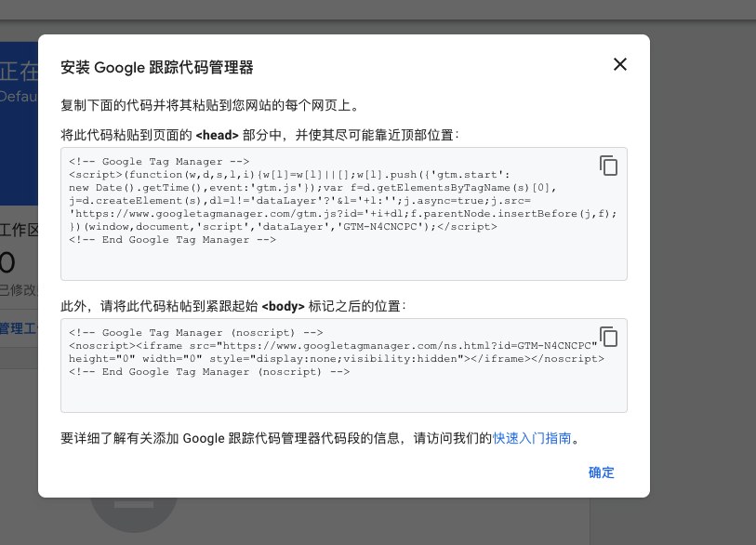The height and width of the screenshot is (545, 756).
Task: Copy the body noscript code snippet
Action: (x=608, y=336)
